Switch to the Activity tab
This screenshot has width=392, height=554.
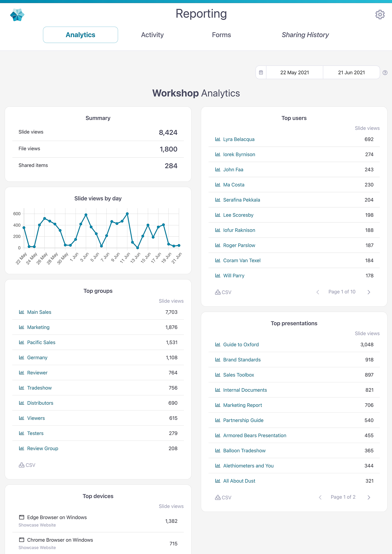(152, 35)
